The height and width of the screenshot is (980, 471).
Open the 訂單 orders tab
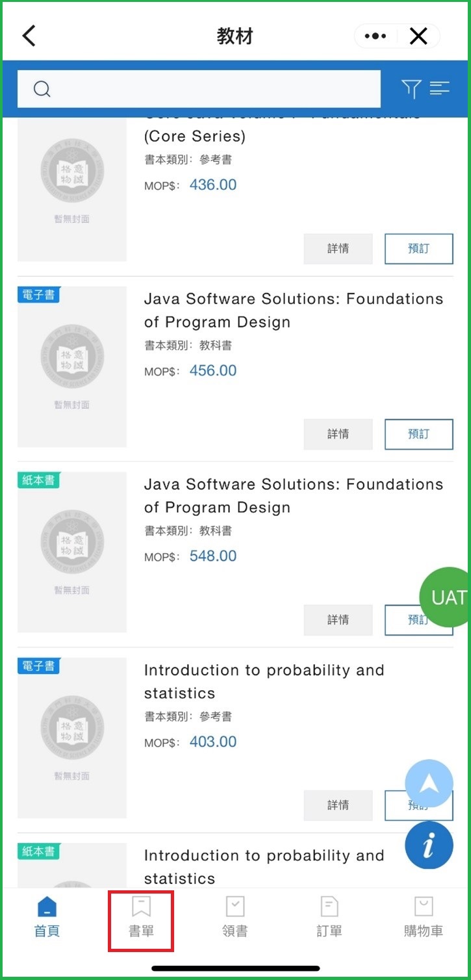pyautogui.click(x=329, y=916)
